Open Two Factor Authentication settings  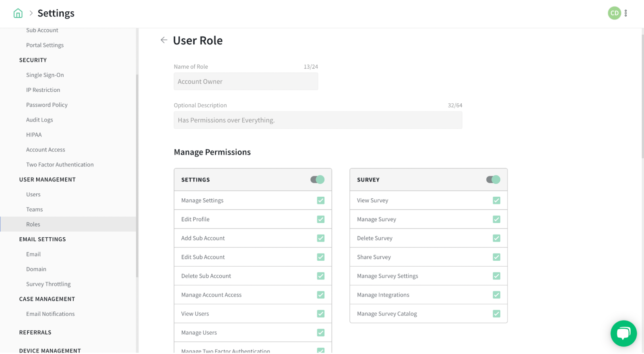coord(60,165)
